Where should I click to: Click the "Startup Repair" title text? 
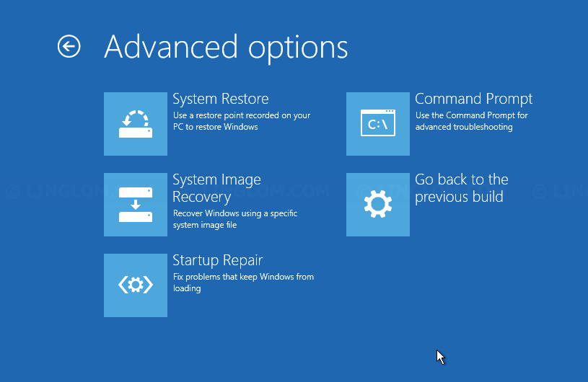tap(217, 260)
